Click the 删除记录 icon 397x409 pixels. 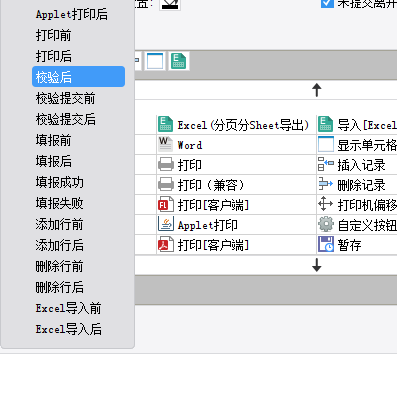point(326,184)
